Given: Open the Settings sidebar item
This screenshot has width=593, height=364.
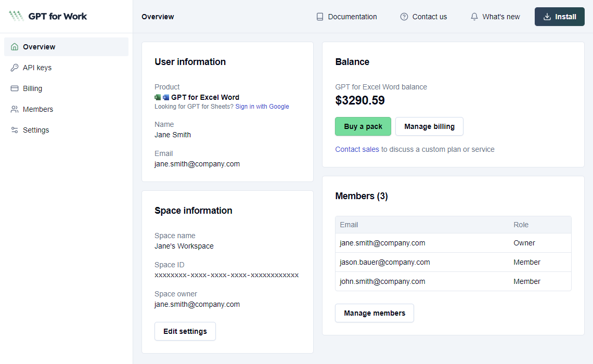Looking at the screenshot, I should (x=66, y=130).
